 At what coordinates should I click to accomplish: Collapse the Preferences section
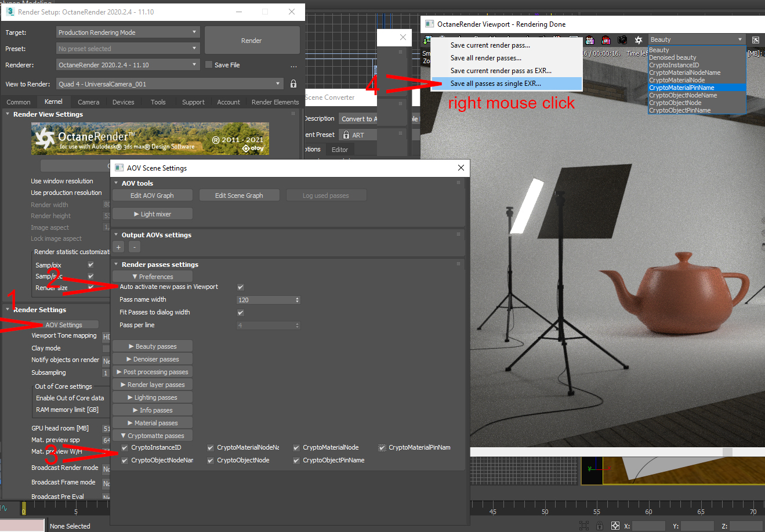[153, 277]
